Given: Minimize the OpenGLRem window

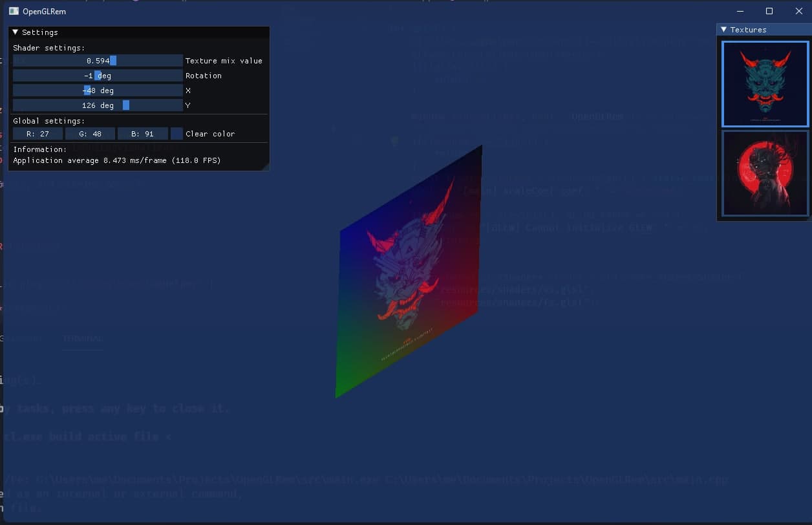Looking at the screenshot, I should [740, 11].
